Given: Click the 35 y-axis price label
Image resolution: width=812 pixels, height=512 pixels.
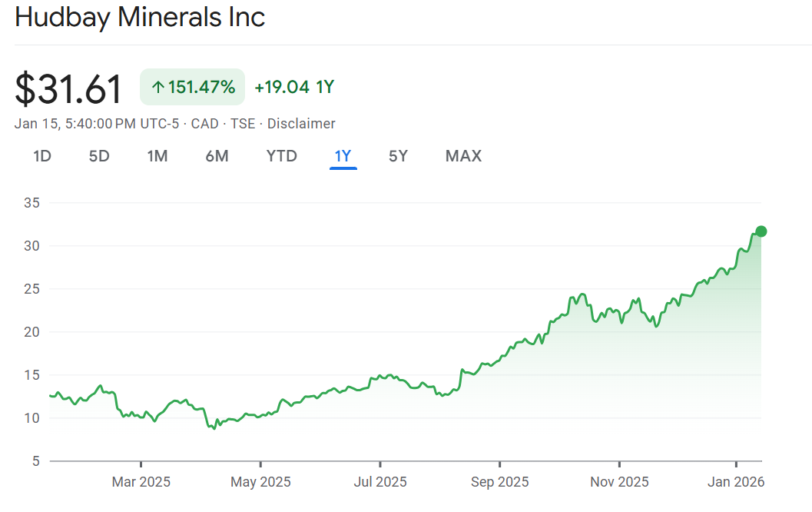Looking at the screenshot, I should pos(32,203).
